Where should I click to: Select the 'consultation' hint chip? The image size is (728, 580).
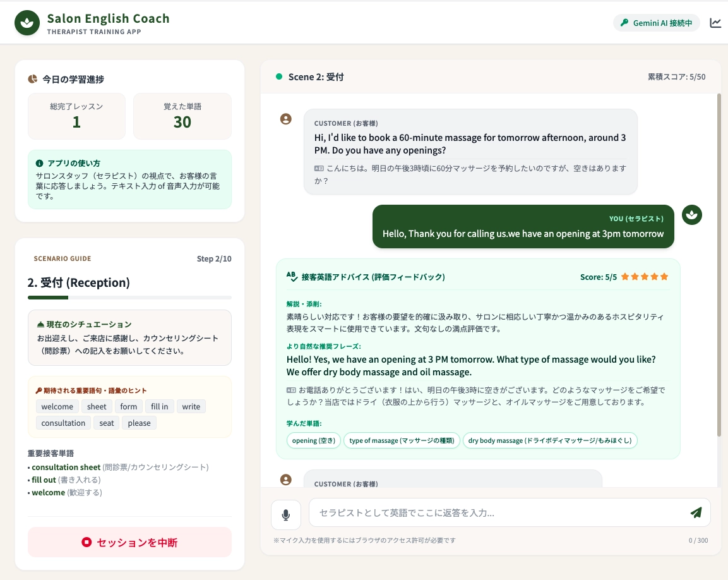[63, 423]
